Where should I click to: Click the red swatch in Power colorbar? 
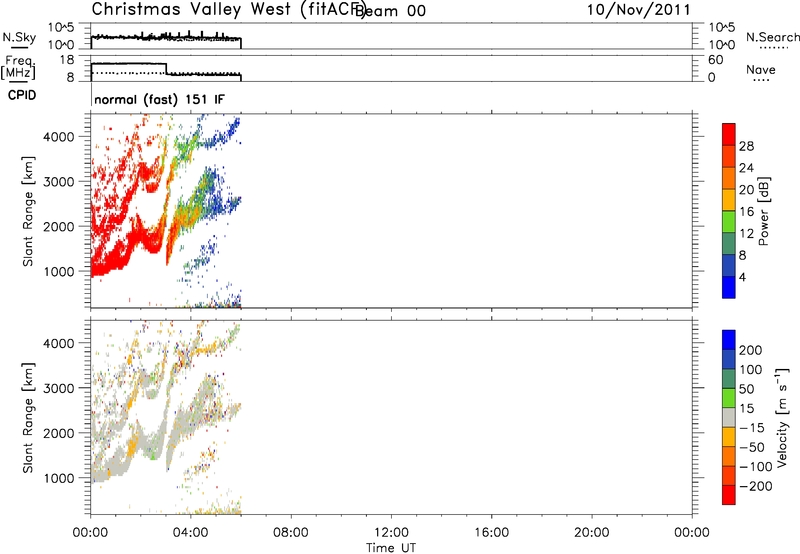729,134
